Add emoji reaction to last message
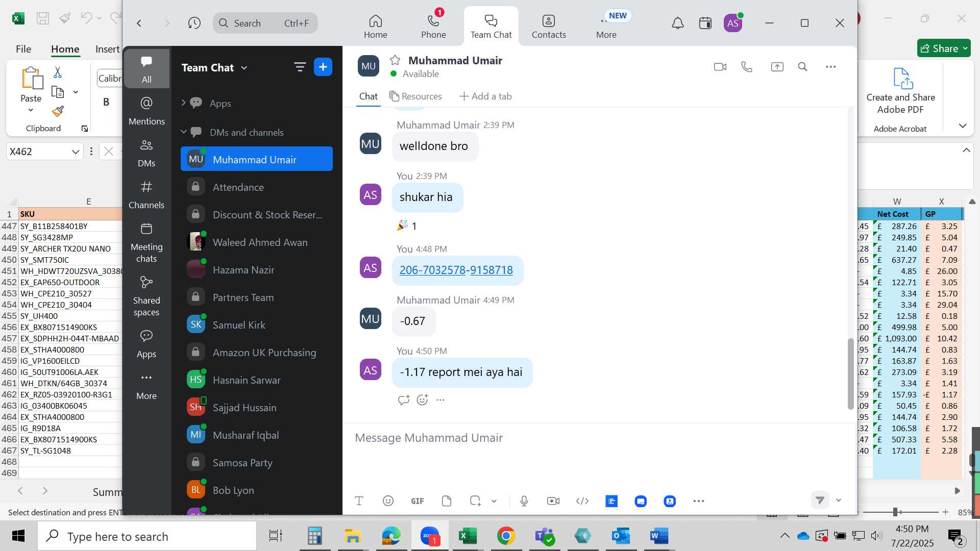980x551 pixels. click(x=422, y=400)
